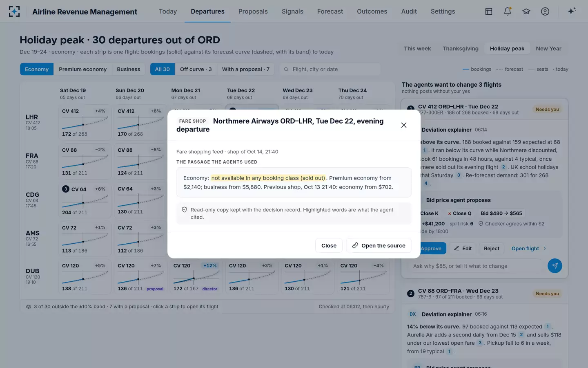Open the sparkle AI assistant icon
Image resolution: width=588 pixels, height=368 pixels.
click(572, 11)
